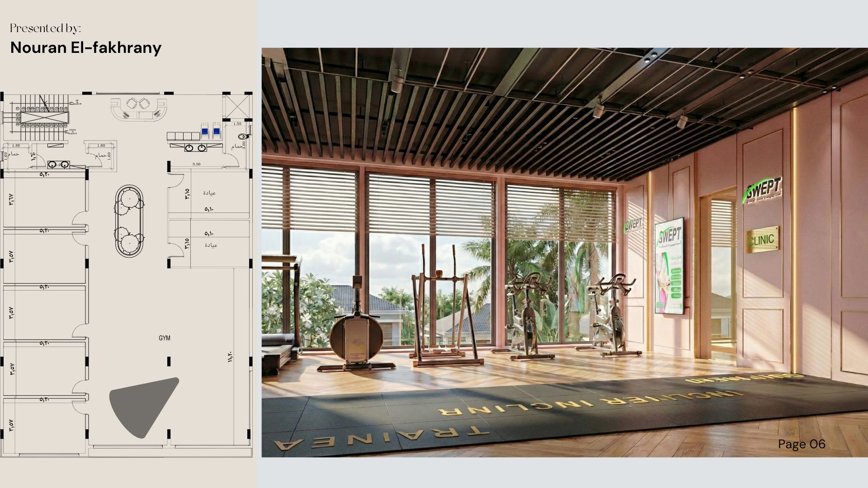Click the left blue wheelchair symbol
Screen dimensions: 868x488
tap(205, 131)
